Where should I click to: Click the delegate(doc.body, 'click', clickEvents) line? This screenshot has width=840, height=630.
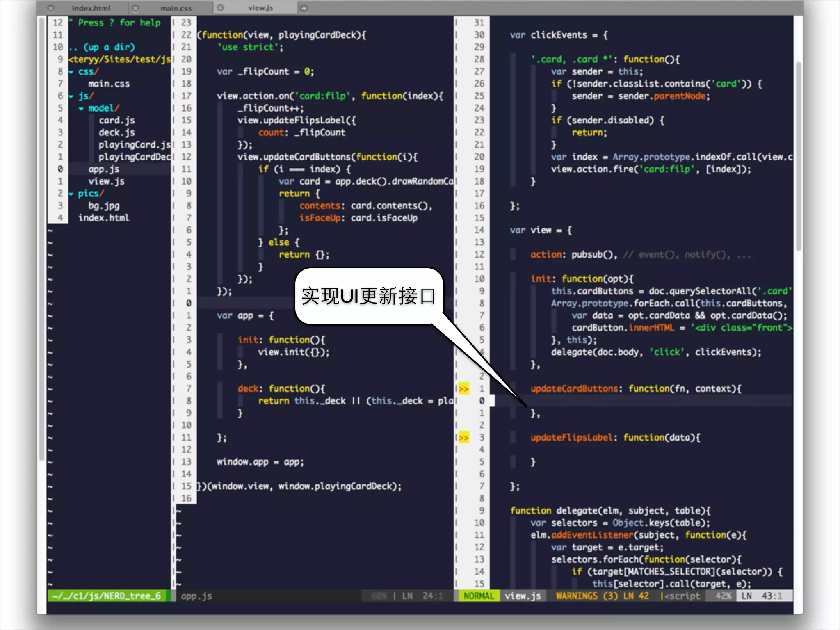tap(656, 352)
